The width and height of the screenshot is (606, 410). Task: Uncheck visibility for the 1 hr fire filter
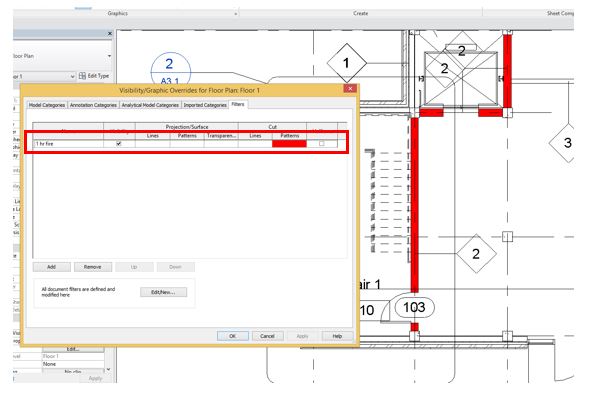(119, 143)
